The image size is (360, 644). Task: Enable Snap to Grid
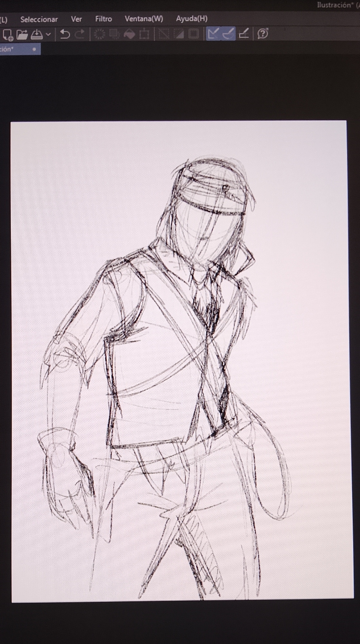tap(244, 34)
